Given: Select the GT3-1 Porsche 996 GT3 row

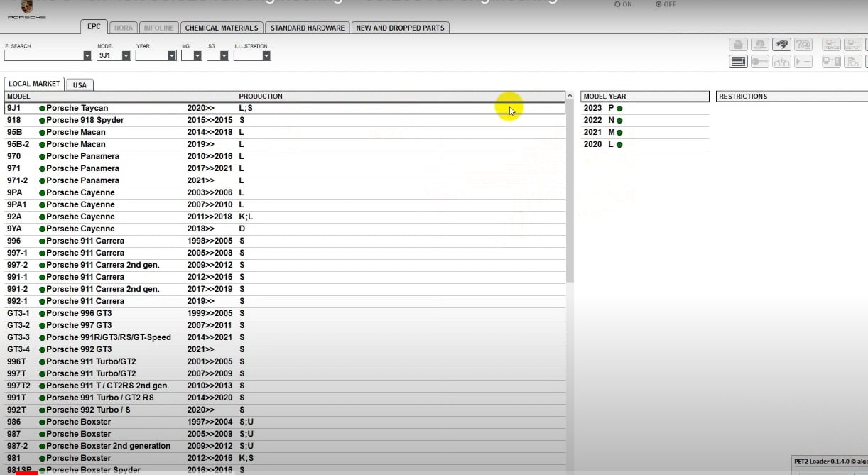Looking at the screenshot, I should click(285, 313).
